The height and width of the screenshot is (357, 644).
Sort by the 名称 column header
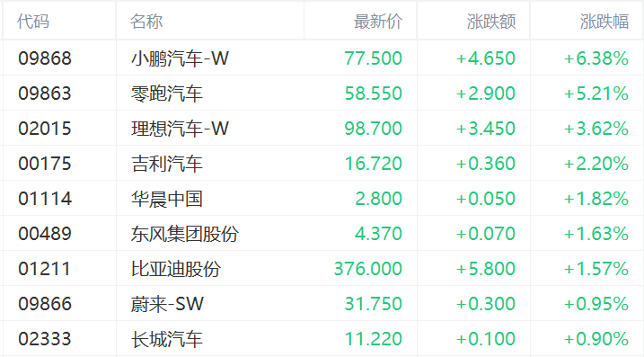click(146, 22)
